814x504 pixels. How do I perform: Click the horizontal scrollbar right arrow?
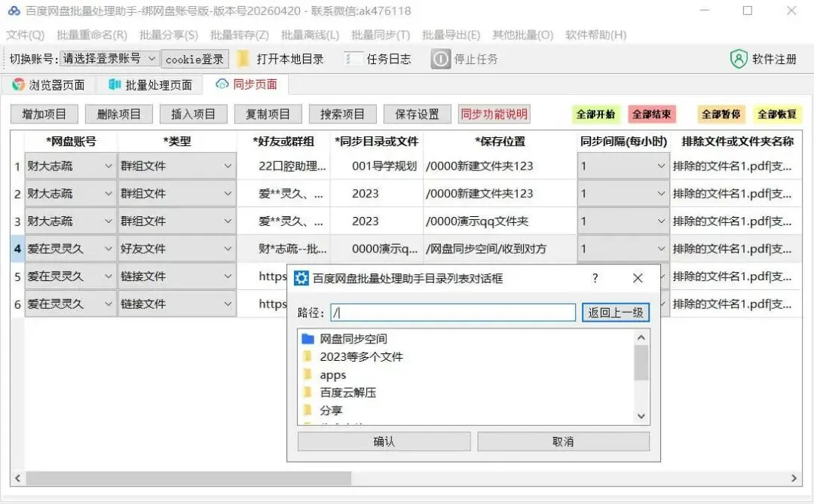(x=794, y=478)
